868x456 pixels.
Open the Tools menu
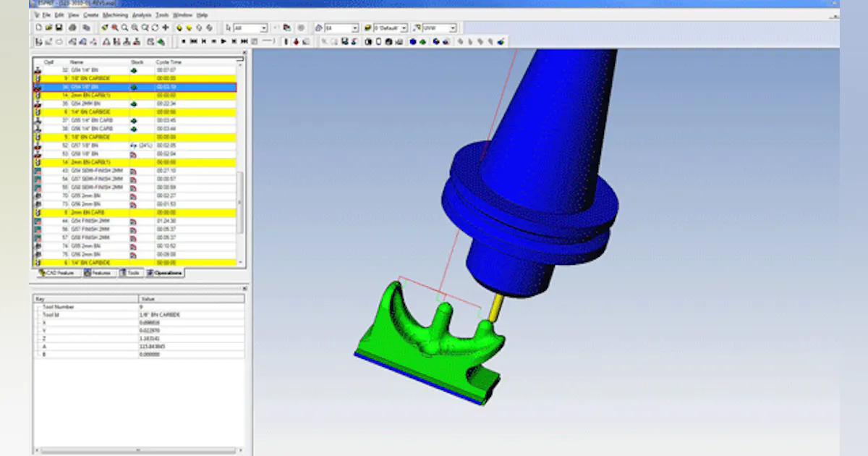coord(162,15)
